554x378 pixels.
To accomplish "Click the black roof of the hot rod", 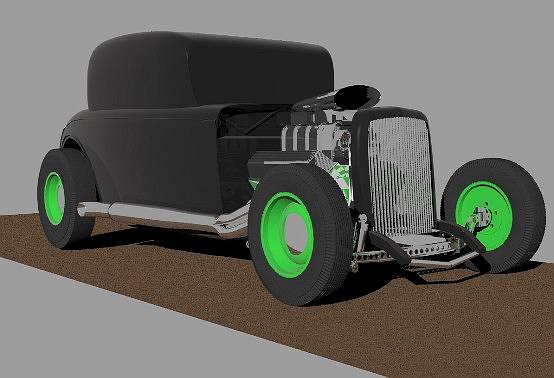I will click(210, 69).
